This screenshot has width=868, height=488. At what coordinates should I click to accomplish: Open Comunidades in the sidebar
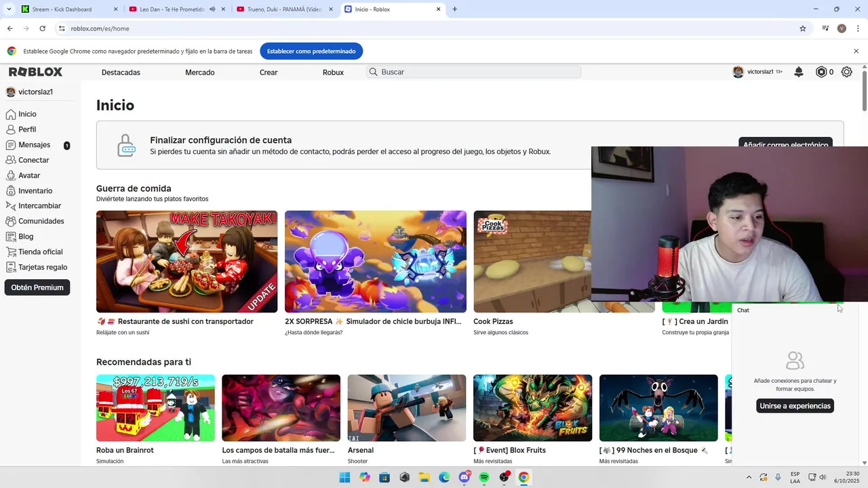(41, 221)
